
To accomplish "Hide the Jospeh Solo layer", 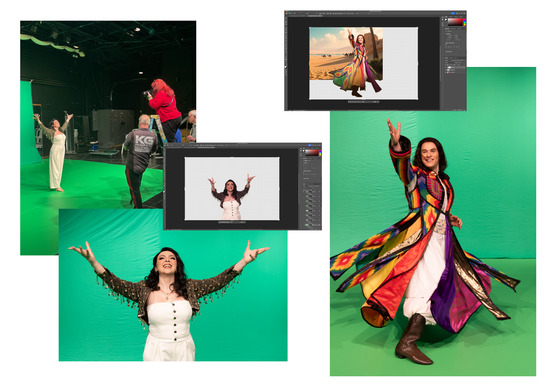I will [x=446, y=70].
